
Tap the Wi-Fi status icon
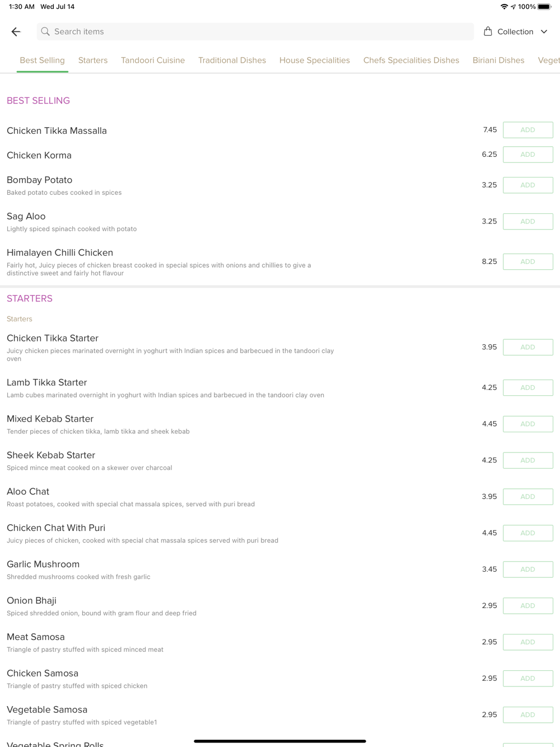tap(504, 7)
